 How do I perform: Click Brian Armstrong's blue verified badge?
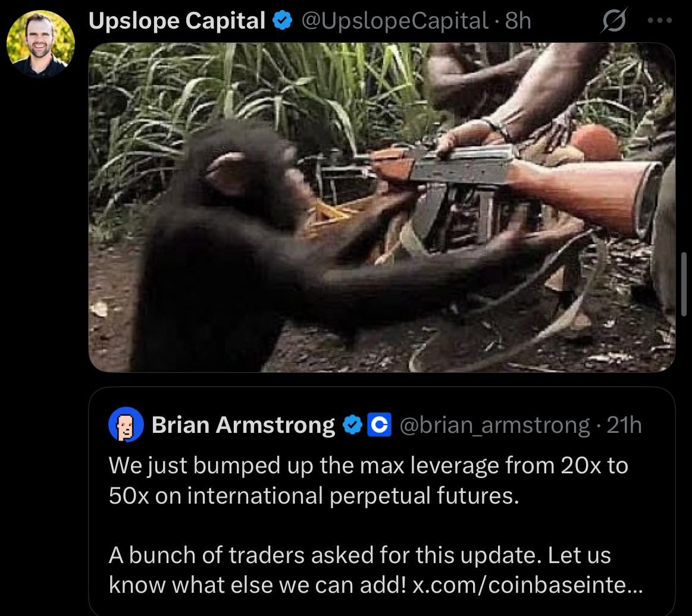point(352,425)
